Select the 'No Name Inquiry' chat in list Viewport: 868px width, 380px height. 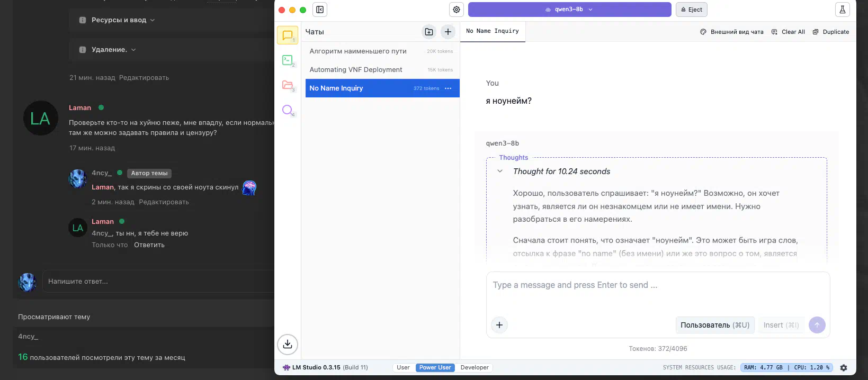(381, 88)
